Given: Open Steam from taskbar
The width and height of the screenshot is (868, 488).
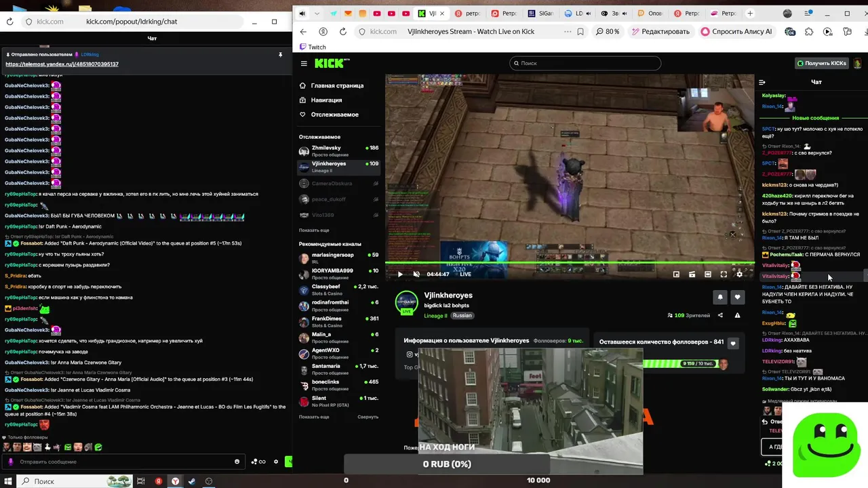Looking at the screenshot, I should point(192,481).
